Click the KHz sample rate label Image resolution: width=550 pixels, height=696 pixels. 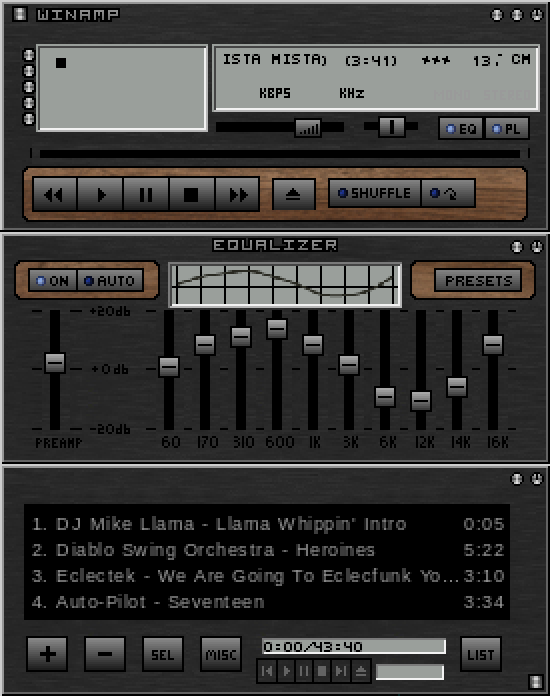(352, 93)
